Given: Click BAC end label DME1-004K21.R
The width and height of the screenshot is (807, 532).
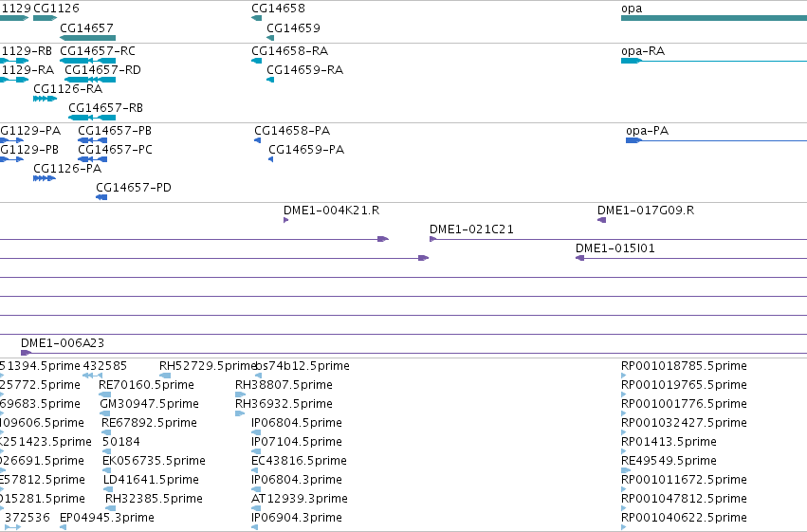Looking at the screenshot, I should point(332,211).
